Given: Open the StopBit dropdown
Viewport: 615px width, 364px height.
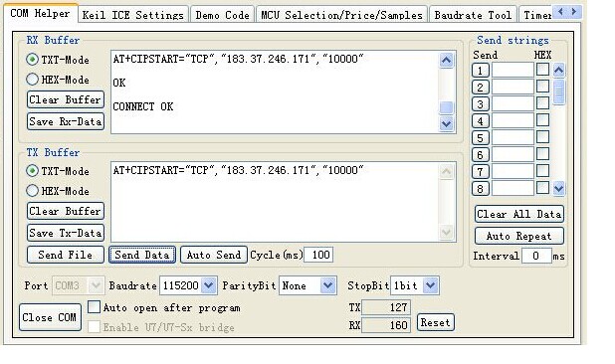Looking at the screenshot, I should 431,285.
